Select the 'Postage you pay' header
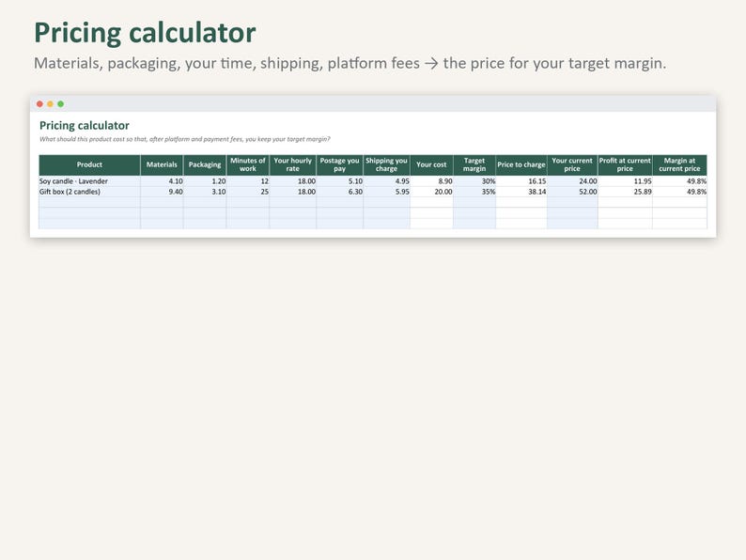The height and width of the screenshot is (560, 746). (x=340, y=164)
